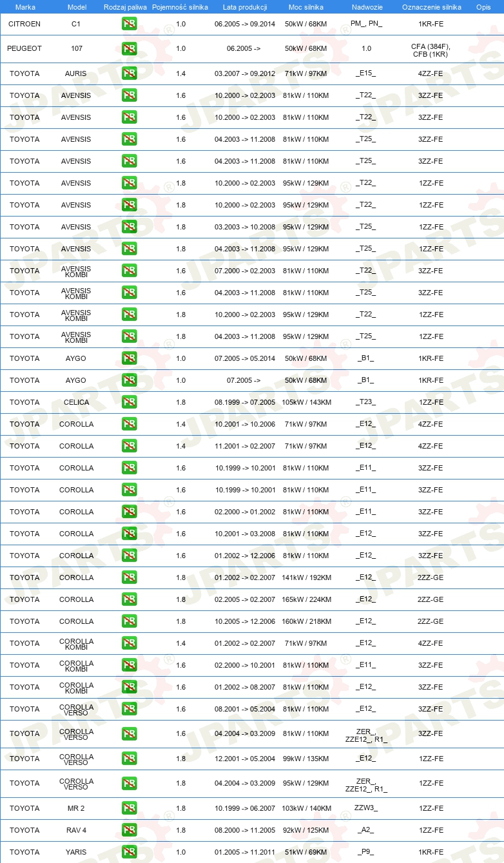Click the engine code CFA (384F), CFB (1KR)

point(431,50)
